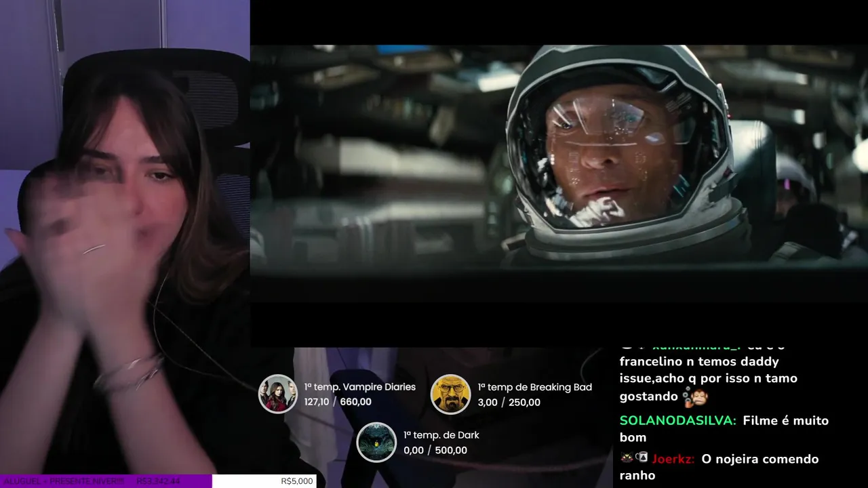868x488 pixels.
Task: Click the word 'gostando' in chat
Action: 649,396
